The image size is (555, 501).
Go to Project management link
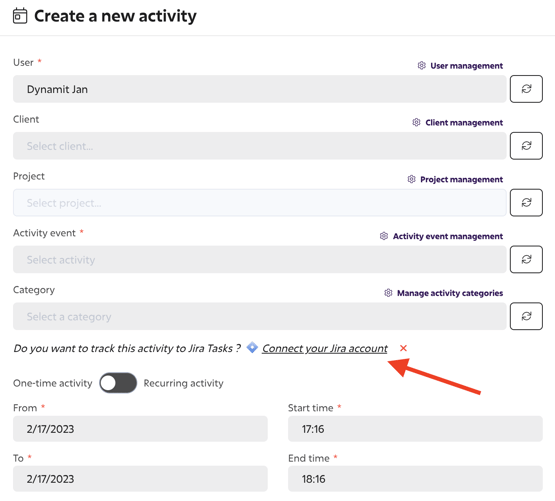click(x=461, y=180)
